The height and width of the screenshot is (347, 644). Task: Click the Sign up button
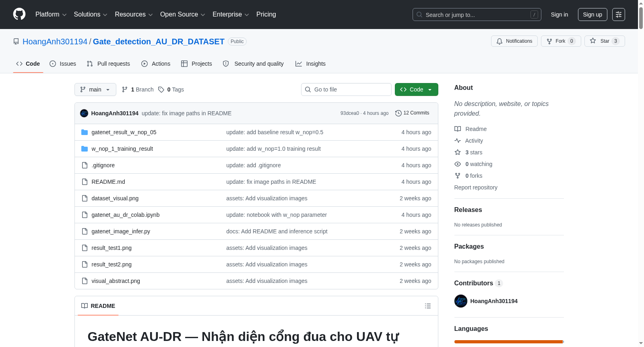click(592, 15)
